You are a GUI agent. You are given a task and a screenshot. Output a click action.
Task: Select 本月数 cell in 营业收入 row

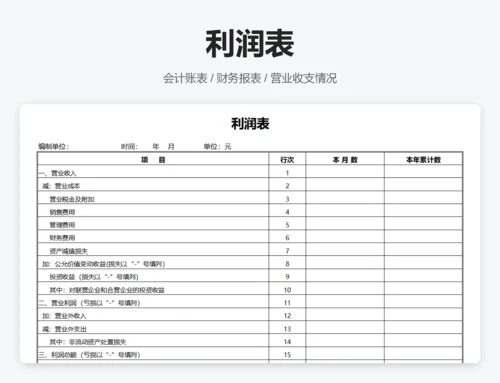[x=345, y=172]
